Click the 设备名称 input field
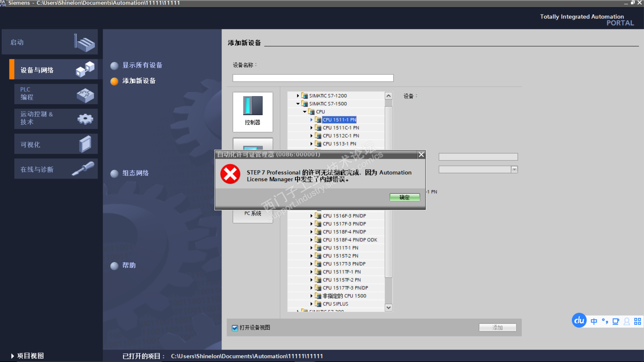Screen dimensions: 644x362 click(x=313, y=78)
